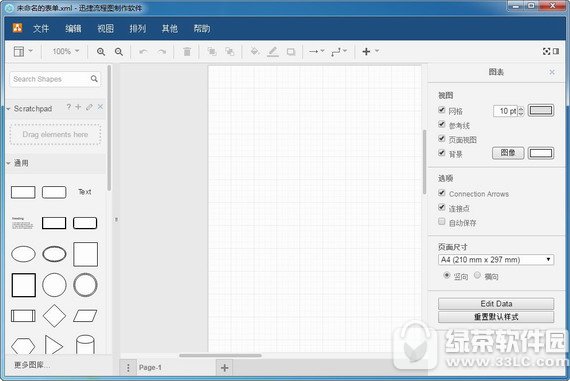Click the zoom out magnifier icon

tap(119, 52)
